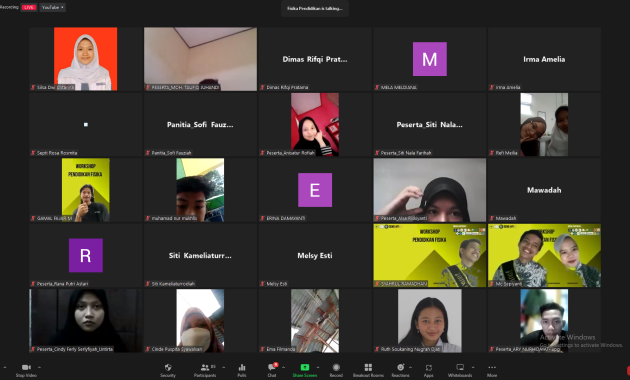Select the Cinde Puspita video tile with mask
The width and height of the screenshot is (630, 380).
click(200, 321)
